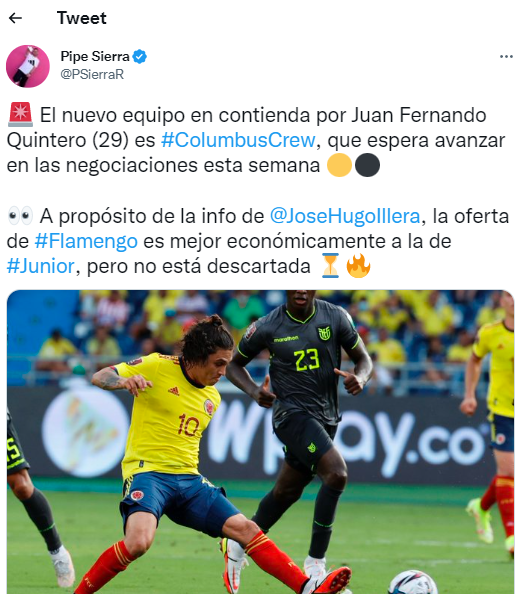The width and height of the screenshot is (530, 594).
Task: Click the yellow circle emoji
Action: tap(339, 165)
